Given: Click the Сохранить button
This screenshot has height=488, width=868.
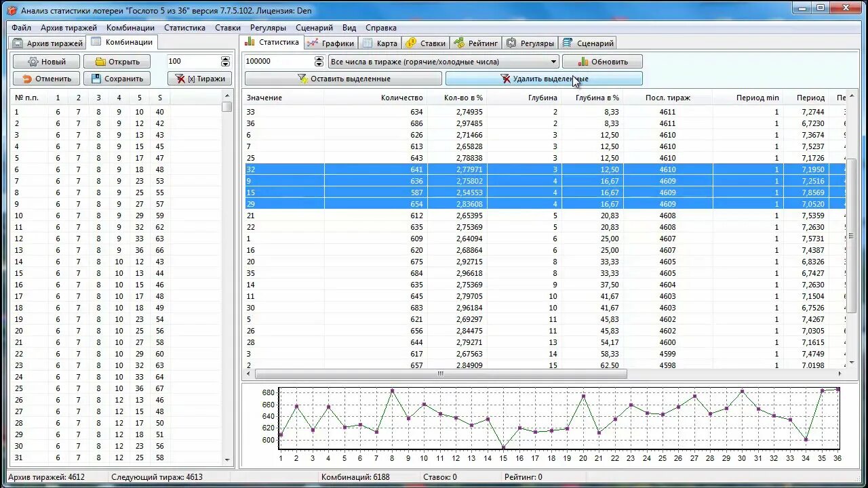Looking at the screenshot, I should point(117,79).
